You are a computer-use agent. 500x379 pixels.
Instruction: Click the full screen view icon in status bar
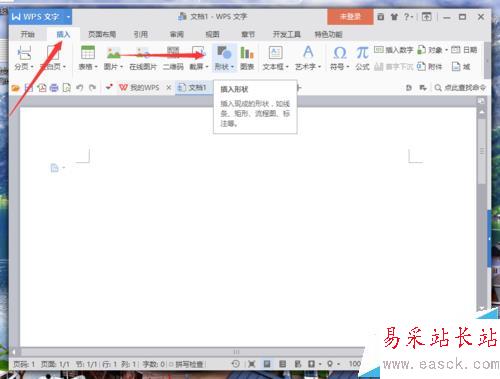coord(251,364)
